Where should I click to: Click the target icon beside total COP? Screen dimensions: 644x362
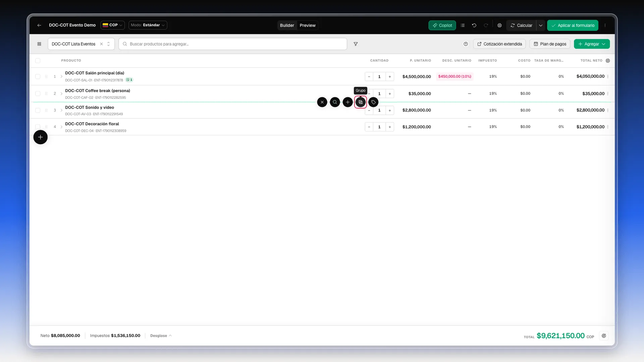pyautogui.click(x=604, y=336)
